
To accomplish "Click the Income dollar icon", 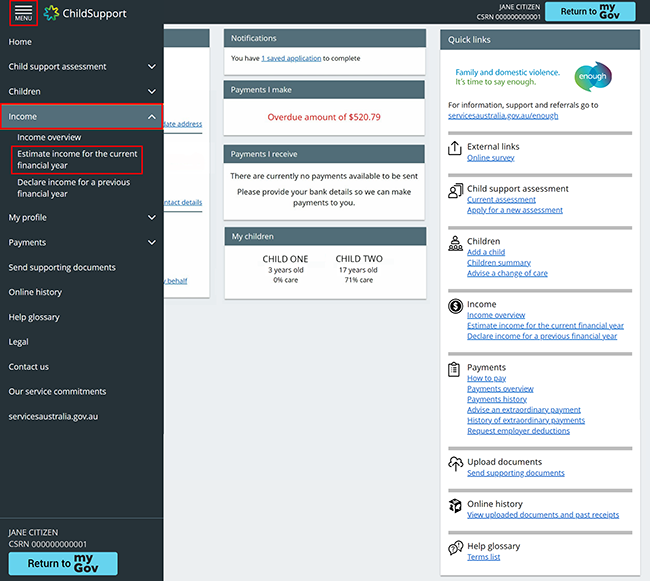I will point(456,306).
